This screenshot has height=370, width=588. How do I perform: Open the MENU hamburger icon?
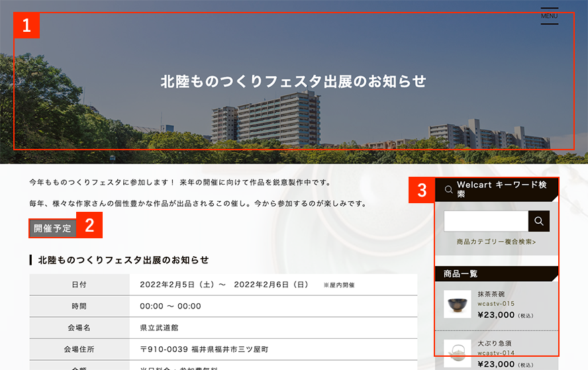(x=549, y=16)
